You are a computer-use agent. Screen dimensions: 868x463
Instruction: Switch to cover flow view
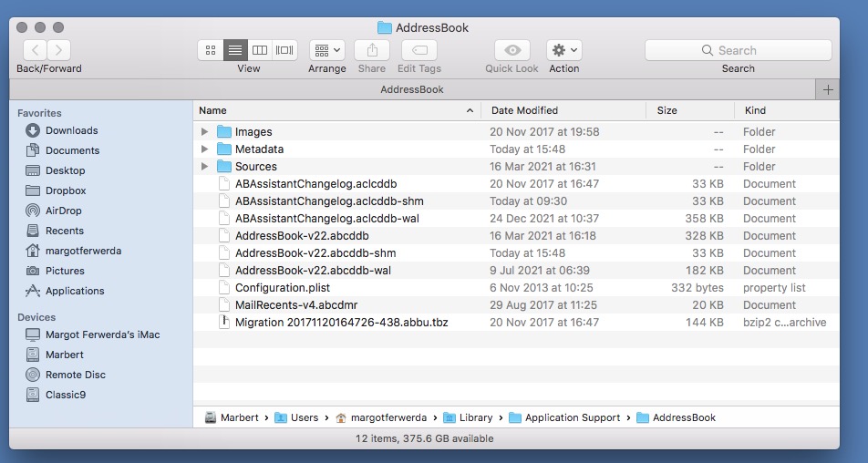point(284,50)
